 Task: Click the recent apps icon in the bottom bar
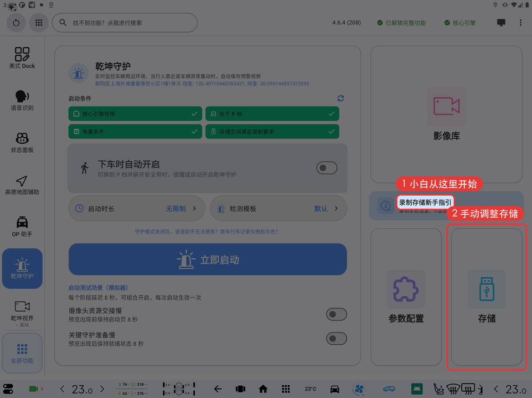click(240, 389)
